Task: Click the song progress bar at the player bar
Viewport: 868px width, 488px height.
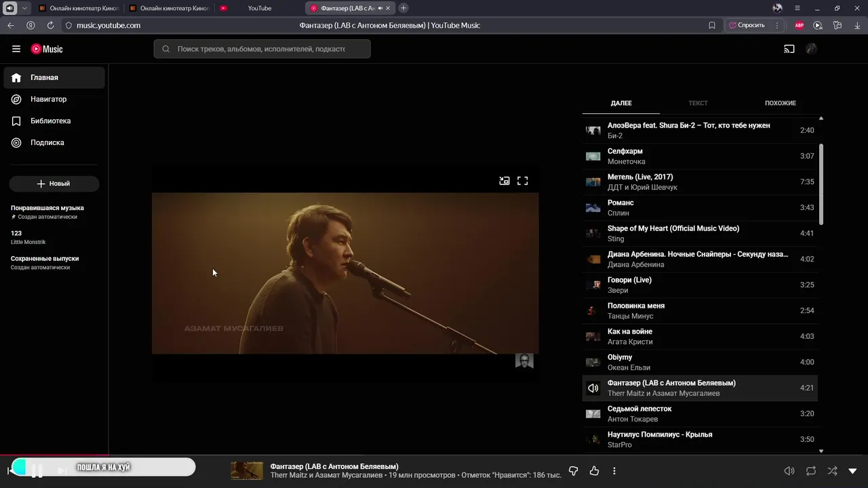Action: click(434, 455)
